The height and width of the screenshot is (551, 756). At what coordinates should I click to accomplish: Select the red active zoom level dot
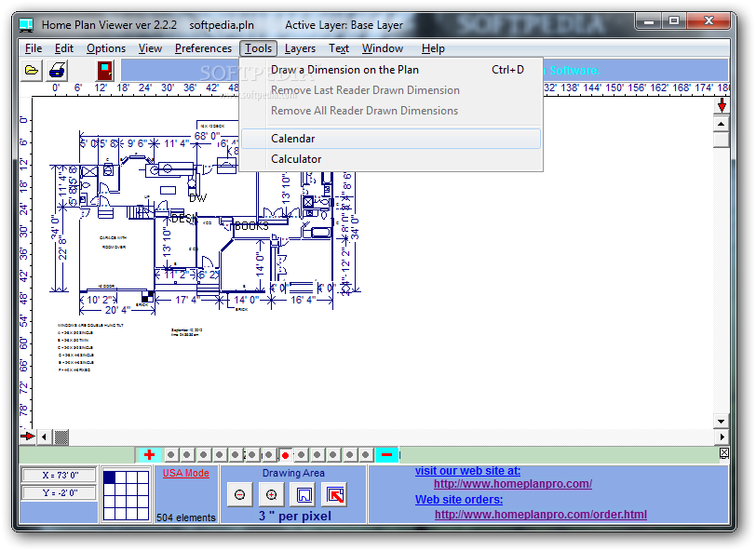pos(285,455)
